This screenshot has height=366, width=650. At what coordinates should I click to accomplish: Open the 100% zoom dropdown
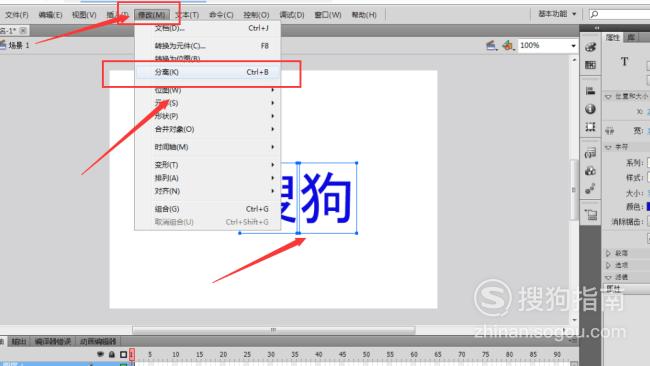(x=573, y=46)
